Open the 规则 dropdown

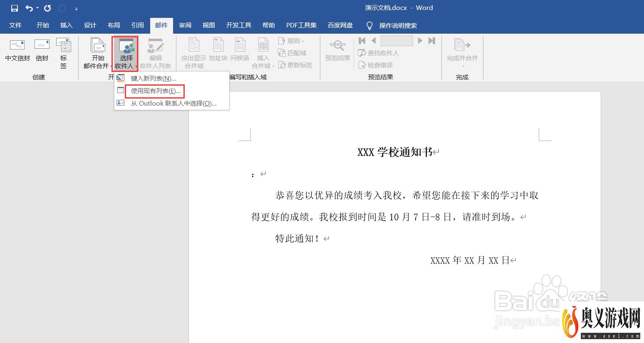click(x=292, y=41)
